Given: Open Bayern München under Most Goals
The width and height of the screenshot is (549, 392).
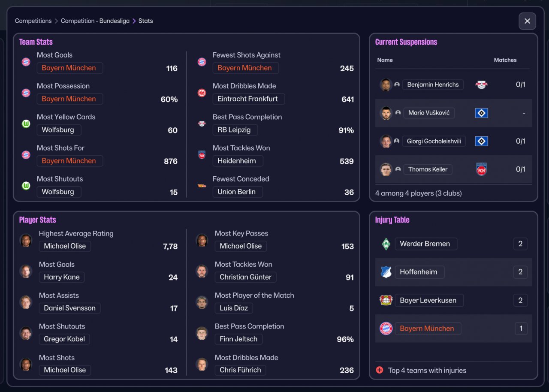Looking at the screenshot, I should pos(69,68).
